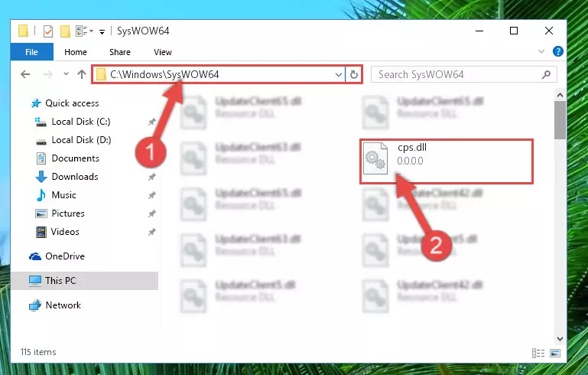The image size is (588, 375).
Task: Click the 115 items status text
Action: coord(38,352)
